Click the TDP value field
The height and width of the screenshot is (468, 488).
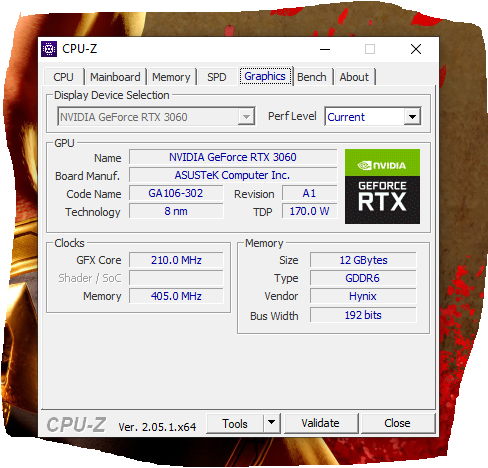pos(309,211)
